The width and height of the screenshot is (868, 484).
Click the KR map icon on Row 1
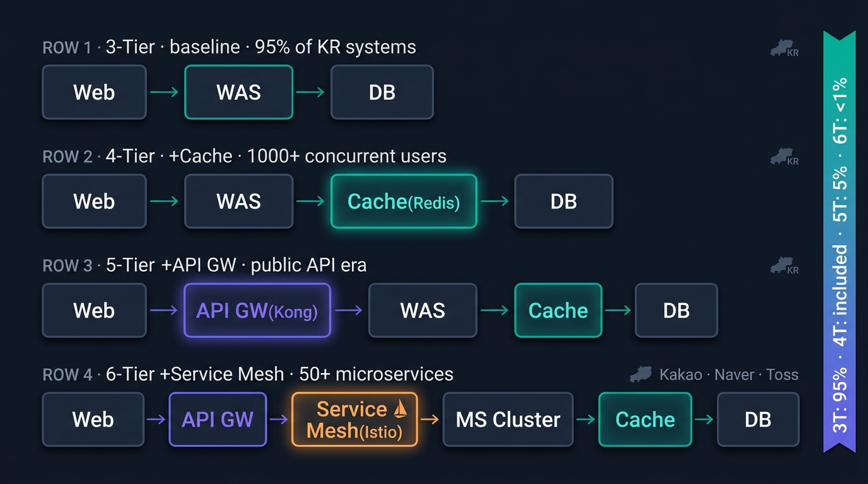[x=784, y=49]
